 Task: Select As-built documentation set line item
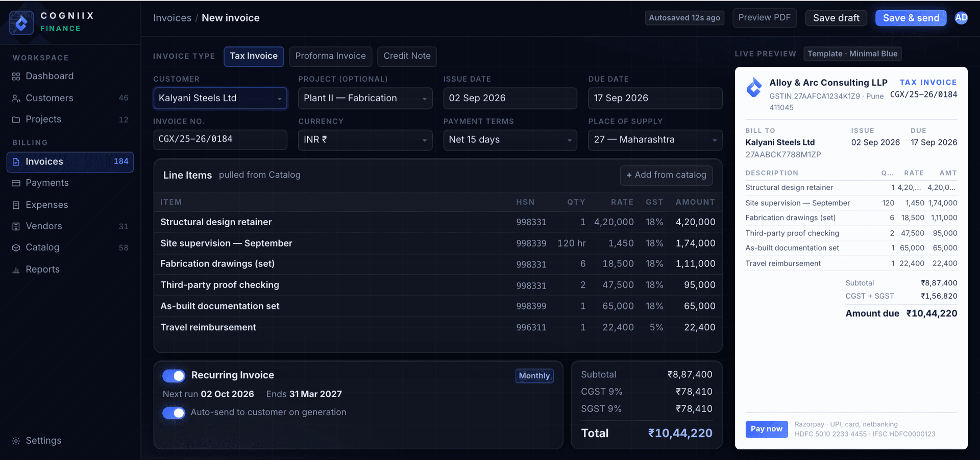(438, 306)
